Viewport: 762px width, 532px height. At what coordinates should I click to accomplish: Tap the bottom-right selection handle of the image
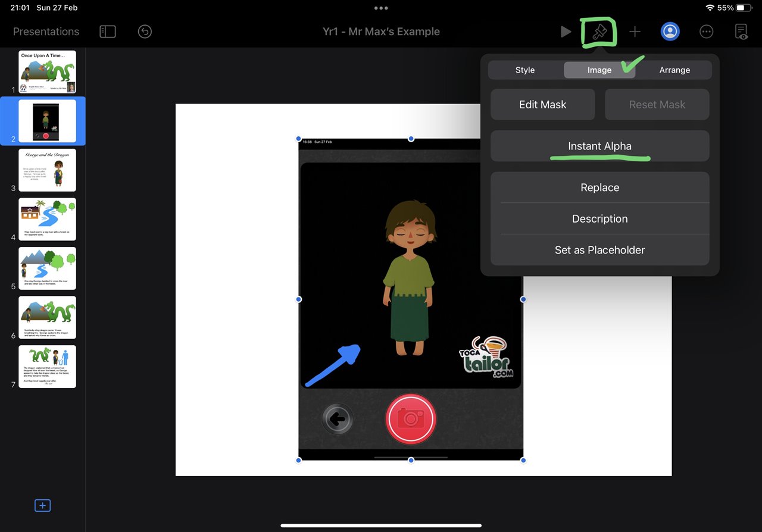coord(523,460)
